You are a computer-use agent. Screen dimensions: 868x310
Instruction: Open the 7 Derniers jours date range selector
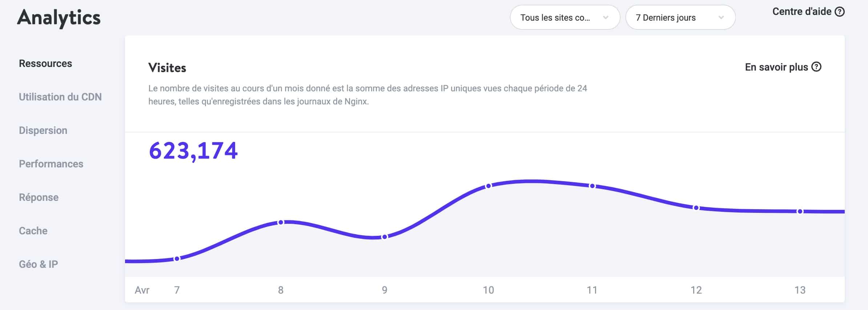680,17
